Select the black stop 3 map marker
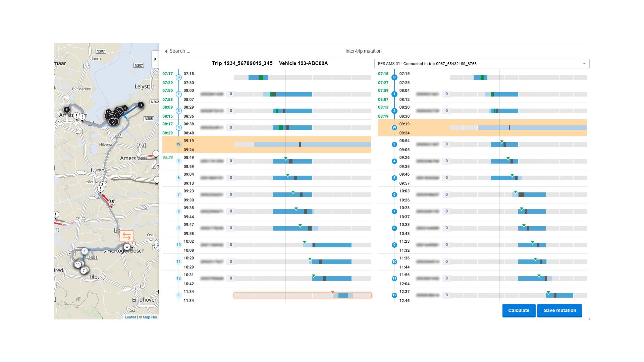The width and height of the screenshot is (644, 362). click(x=141, y=105)
